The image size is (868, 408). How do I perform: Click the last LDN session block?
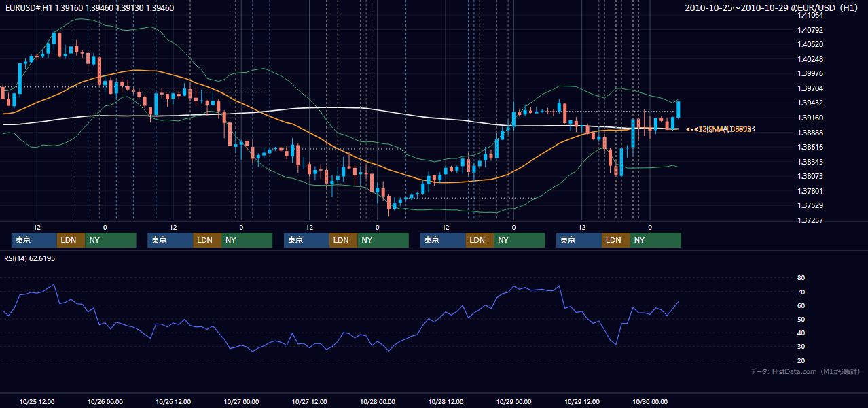(x=615, y=240)
